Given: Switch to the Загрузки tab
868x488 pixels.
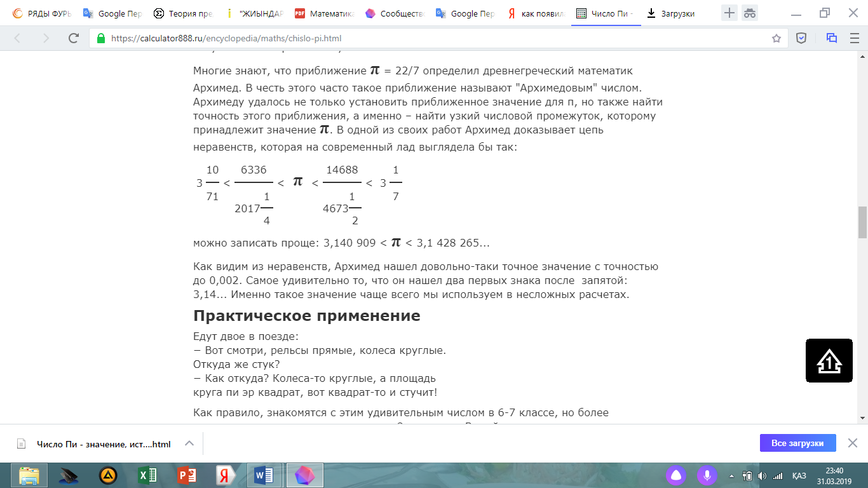Looking at the screenshot, I should point(677,13).
